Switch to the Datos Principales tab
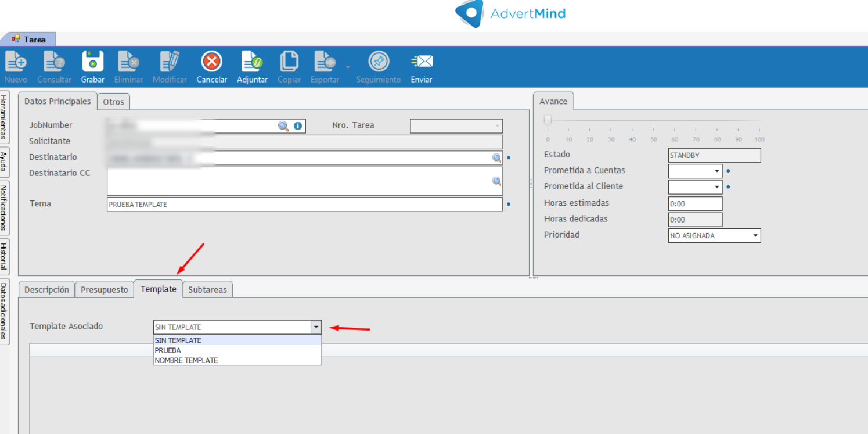The height and width of the screenshot is (434, 868). click(57, 101)
